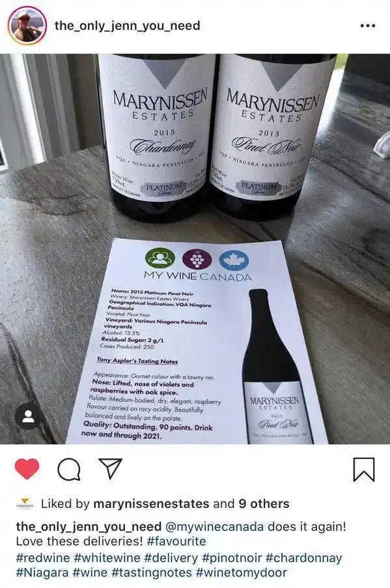Screen dimensions: 390x588
Task: Share post with paper plane icon
Action: [x=110, y=469]
